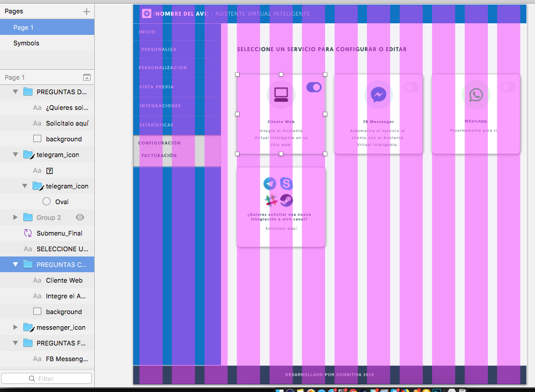535x392 pixels.
Task: Collapse the selected PREGUNTAS C... group
Action: (x=15, y=265)
